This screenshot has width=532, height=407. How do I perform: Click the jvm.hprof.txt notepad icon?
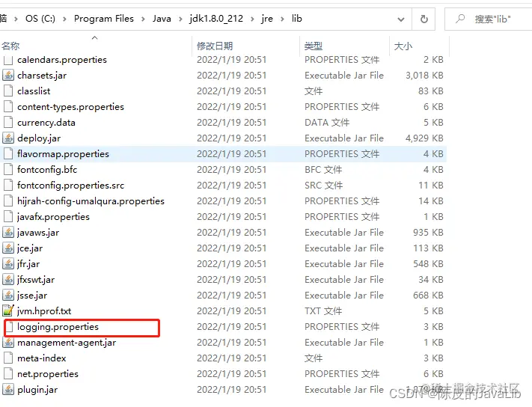(x=8, y=310)
